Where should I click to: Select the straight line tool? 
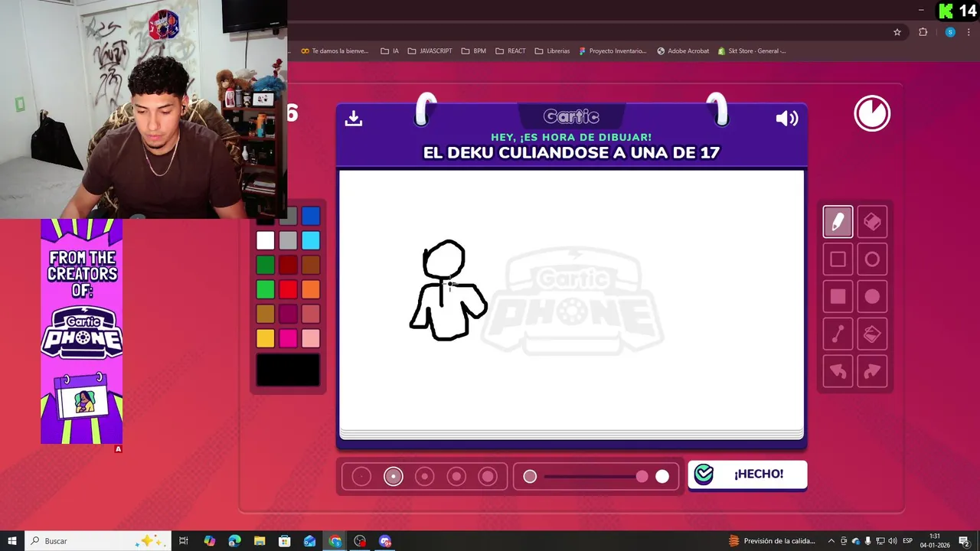click(x=838, y=334)
